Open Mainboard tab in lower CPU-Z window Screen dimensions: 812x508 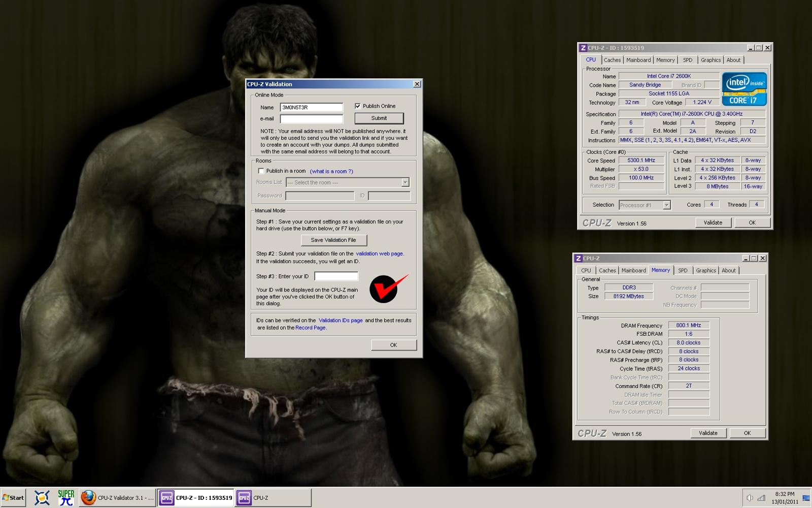click(634, 271)
